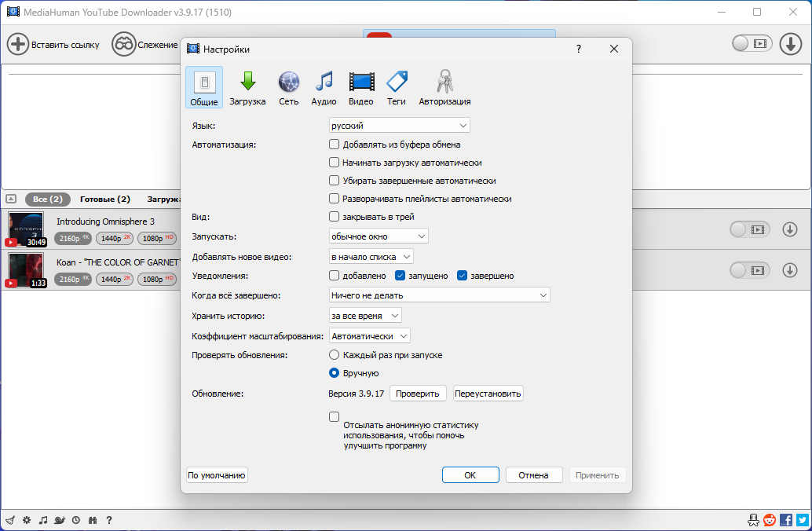The image size is (812, 531).
Task: Expand the add new video position dropdown
Action: [x=371, y=256]
